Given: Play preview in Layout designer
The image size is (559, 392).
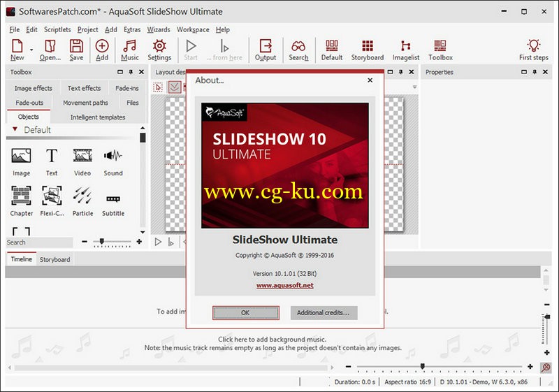Looking at the screenshot, I should click(x=158, y=242).
